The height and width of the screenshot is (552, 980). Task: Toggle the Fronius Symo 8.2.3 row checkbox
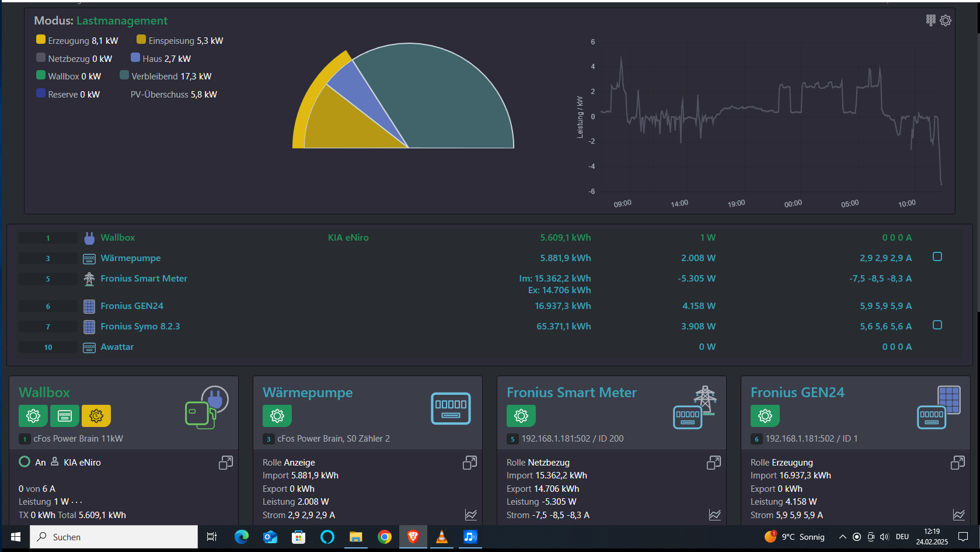coord(937,325)
